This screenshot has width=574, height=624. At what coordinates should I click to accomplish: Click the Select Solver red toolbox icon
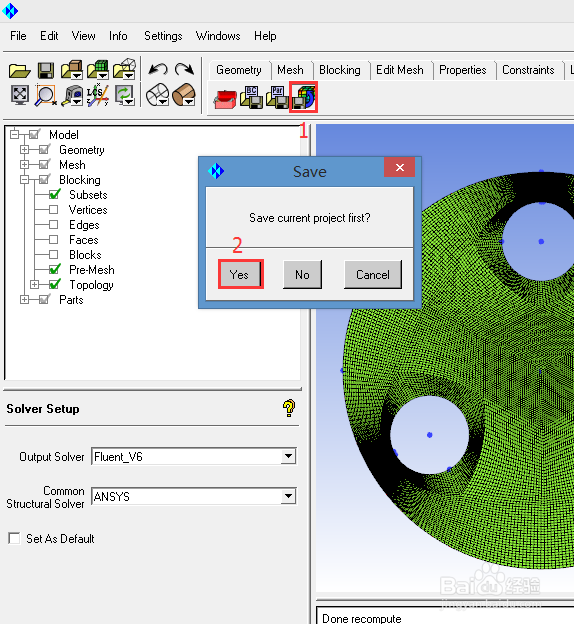point(225,99)
